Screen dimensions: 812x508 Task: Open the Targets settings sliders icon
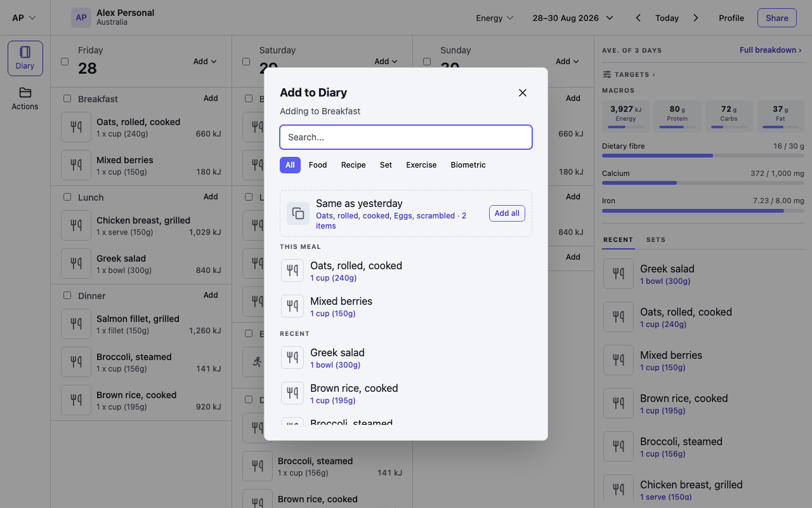[x=607, y=74]
